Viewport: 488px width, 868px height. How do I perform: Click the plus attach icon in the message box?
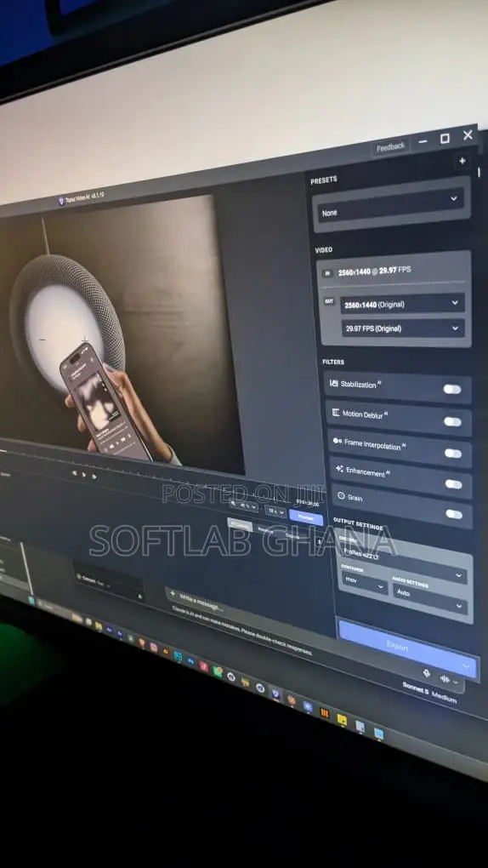[173, 594]
